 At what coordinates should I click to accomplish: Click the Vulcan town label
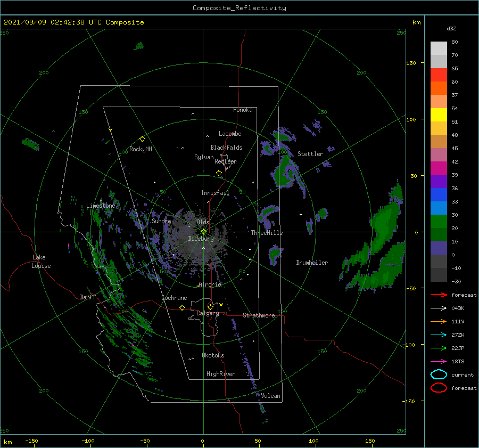[x=270, y=396]
